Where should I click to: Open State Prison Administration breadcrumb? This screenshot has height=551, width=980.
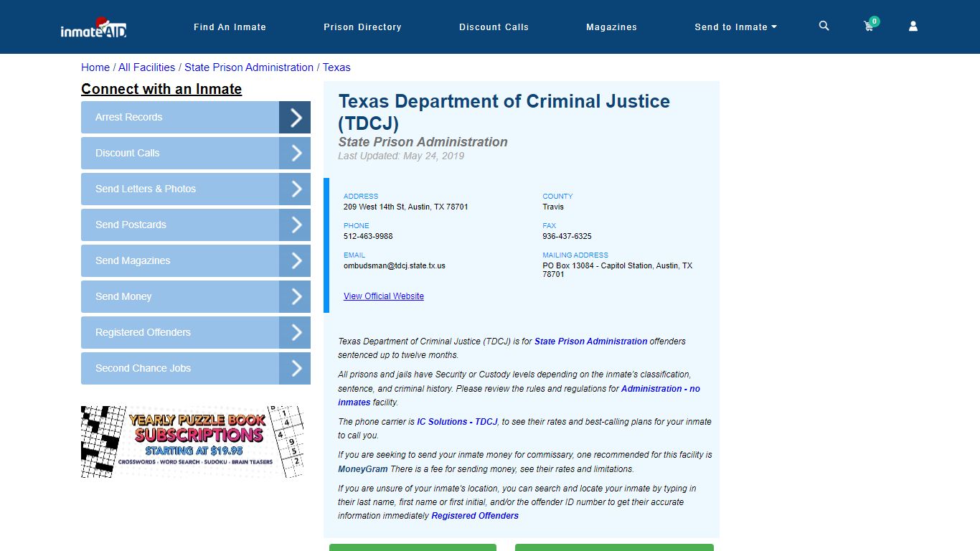coord(249,67)
